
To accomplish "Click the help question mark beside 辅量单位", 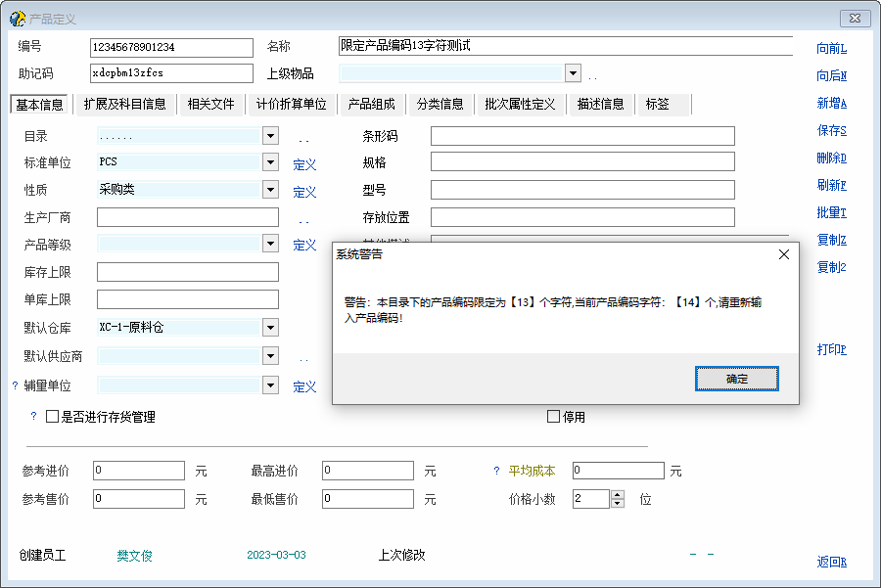I will [x=15, y=386].
